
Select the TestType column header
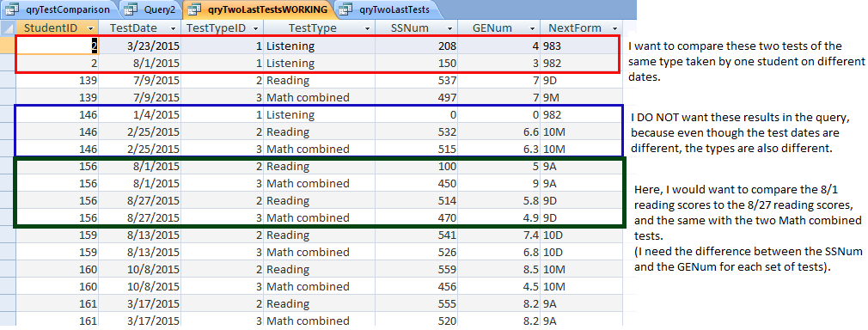pos(320,28)
